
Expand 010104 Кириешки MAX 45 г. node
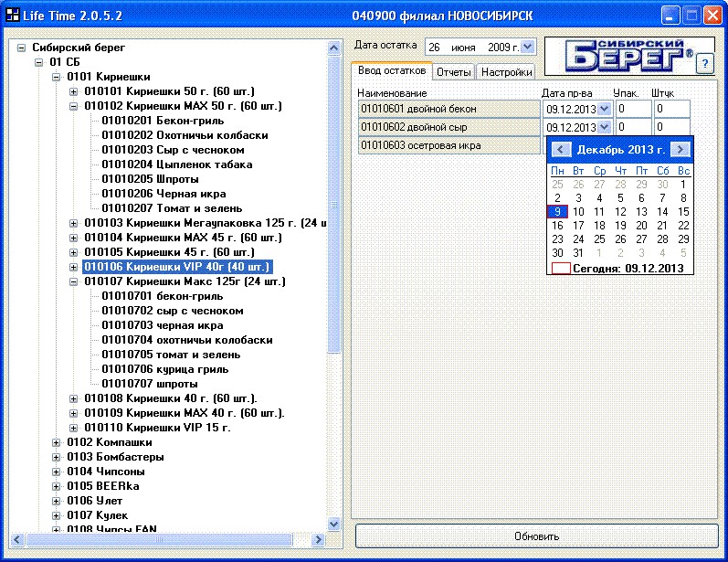coord(73,238)
